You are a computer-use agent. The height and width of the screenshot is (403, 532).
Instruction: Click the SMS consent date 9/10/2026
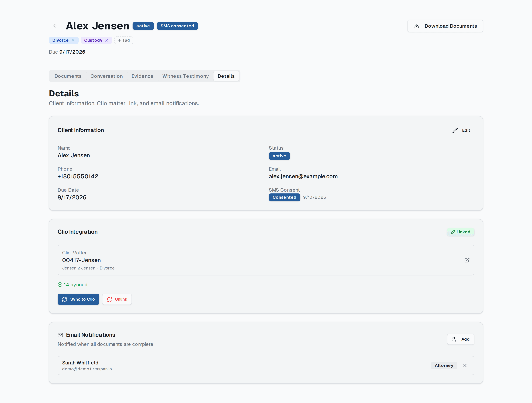pyautogui.click(x=314, y=197)
